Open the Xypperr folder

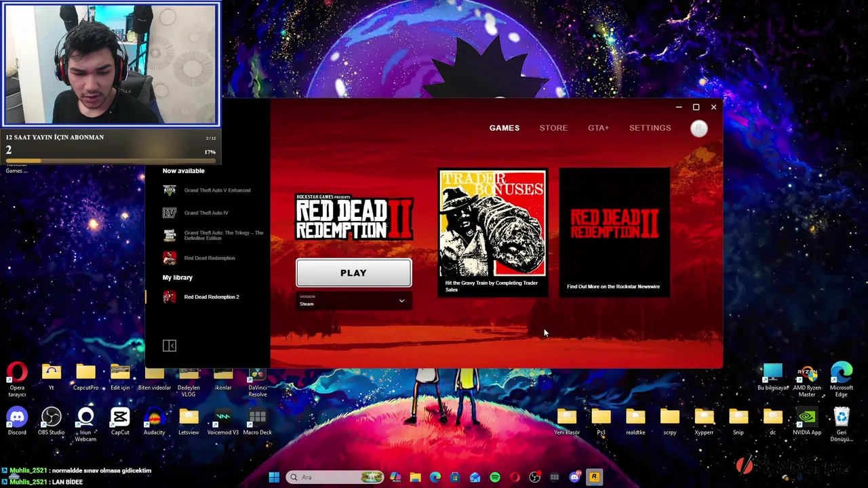coord(704,422)
